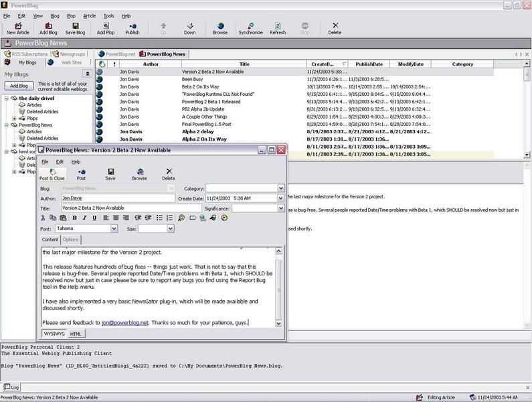Click the Log tab at bottom
Screen dimensions: 532x402
tap(11, 387)
